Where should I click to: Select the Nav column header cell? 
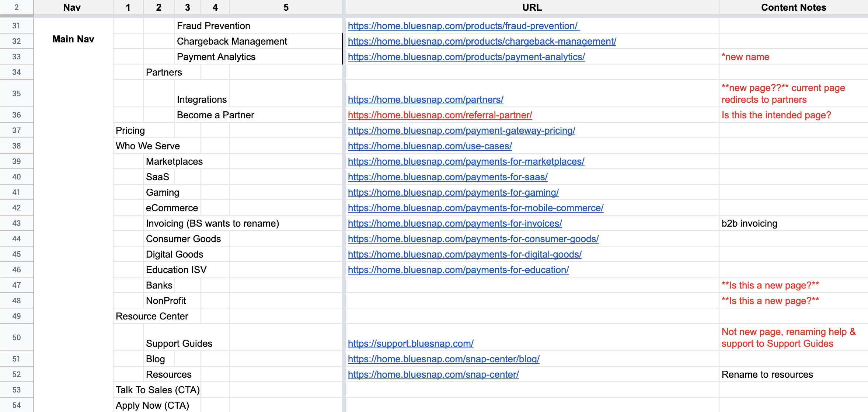73,7
